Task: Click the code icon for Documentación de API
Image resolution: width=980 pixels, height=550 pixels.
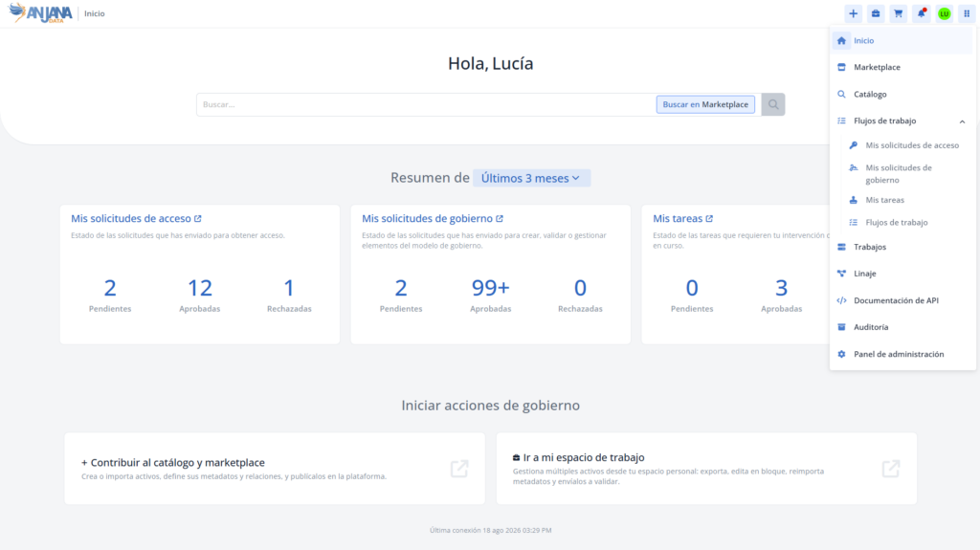Action: pyautogui.click(x=841, y=300)
